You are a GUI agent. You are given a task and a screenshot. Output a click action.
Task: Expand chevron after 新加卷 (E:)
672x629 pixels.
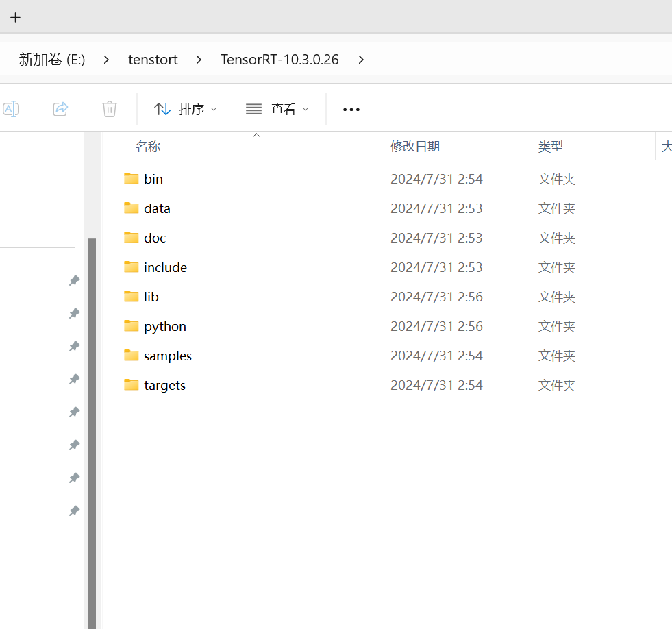pyautogui.click(x=106, y=60)
